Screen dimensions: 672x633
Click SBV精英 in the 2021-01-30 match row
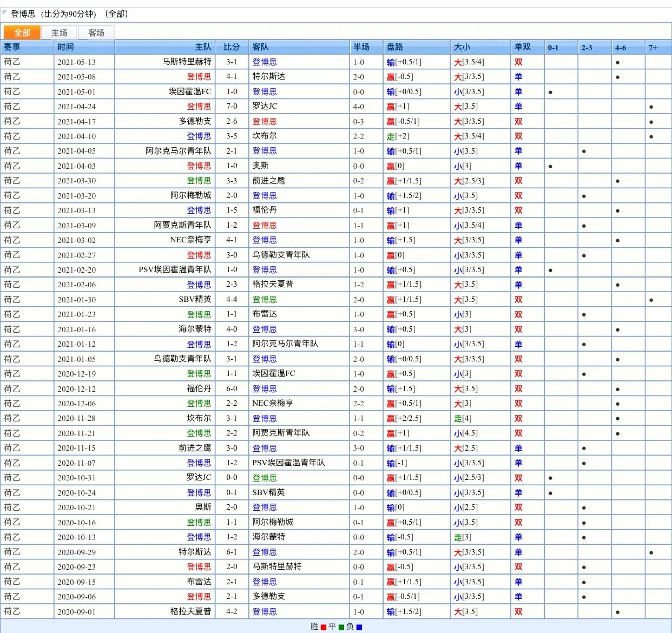pyautogui.click(x=195, y=299)
